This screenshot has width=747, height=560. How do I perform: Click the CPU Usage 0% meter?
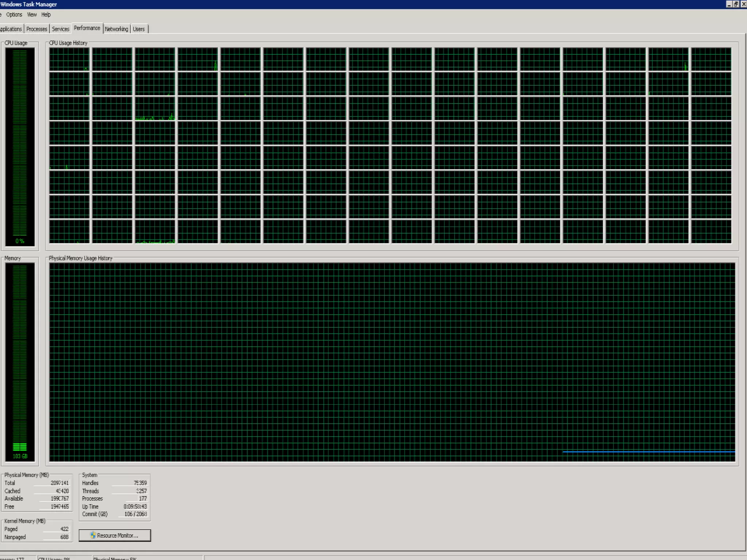tap(20, 147)
